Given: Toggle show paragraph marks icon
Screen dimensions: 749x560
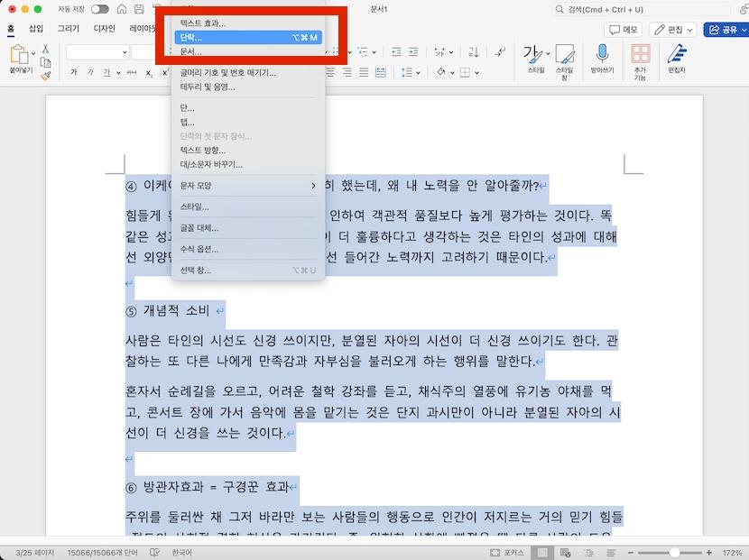Looking at the screenshot, I should coord(500,51).
